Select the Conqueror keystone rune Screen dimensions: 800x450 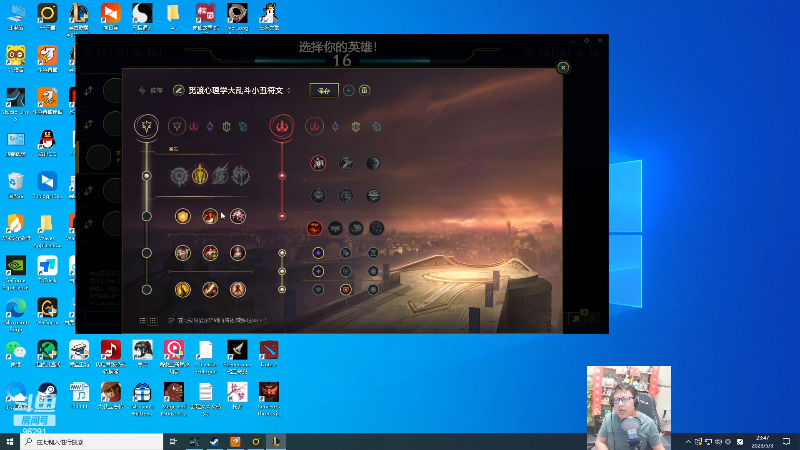click(241, 176)
